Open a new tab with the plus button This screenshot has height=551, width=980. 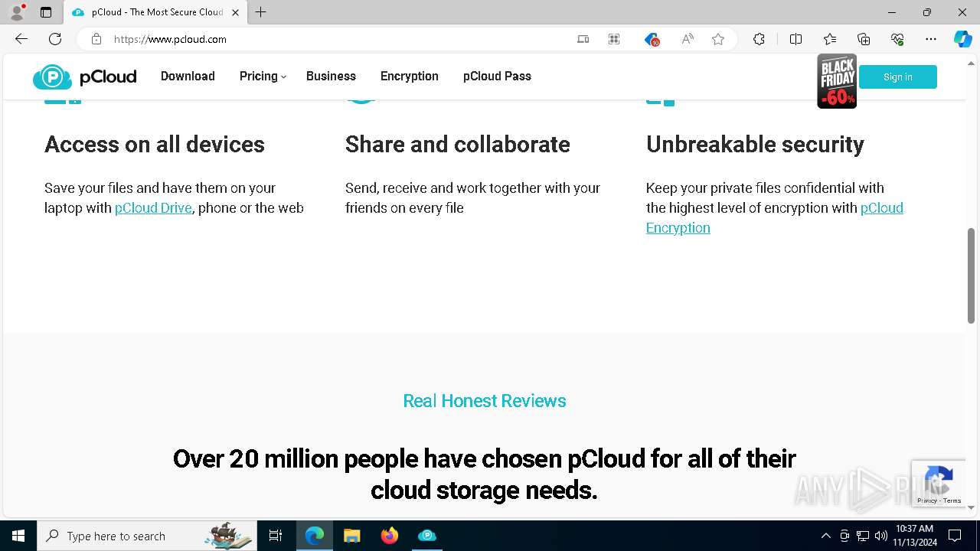point(261,12)
